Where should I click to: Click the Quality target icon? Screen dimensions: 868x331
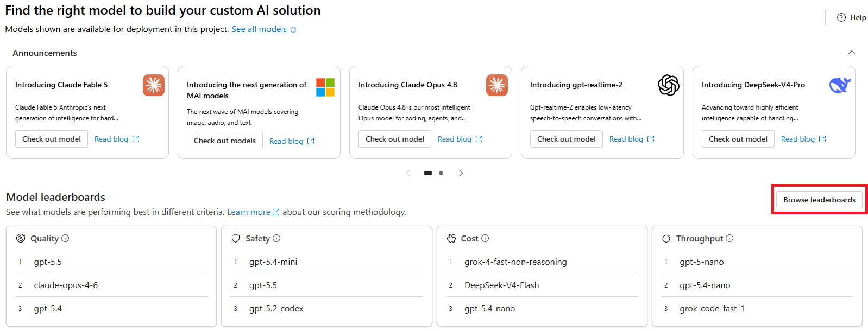click(x=21, y=238)
